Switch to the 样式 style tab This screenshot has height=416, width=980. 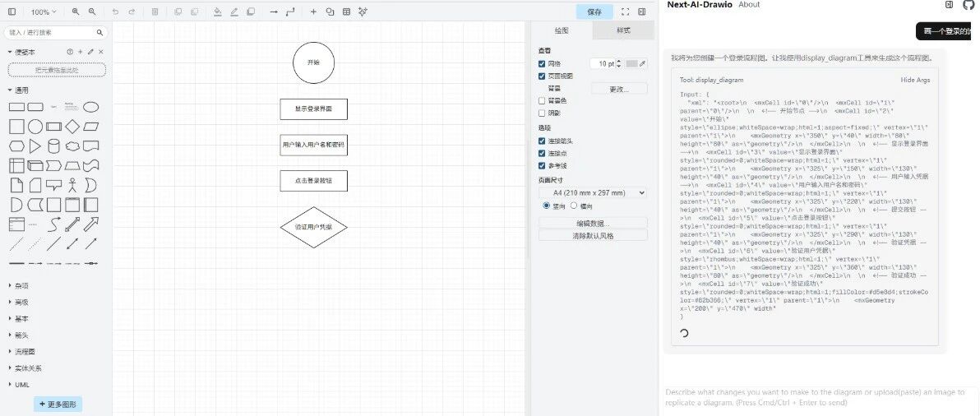click(x=623, y=30)
